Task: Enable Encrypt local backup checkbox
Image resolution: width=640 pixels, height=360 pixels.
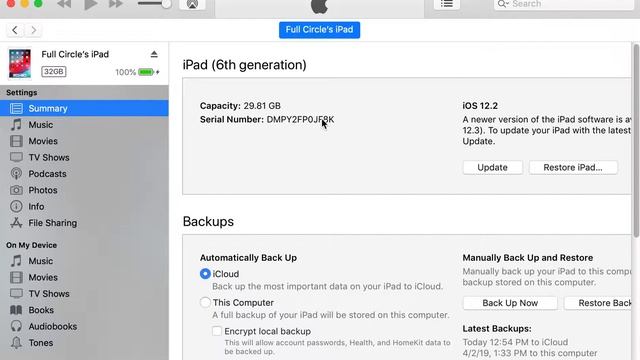Action: tap(217, 331)
